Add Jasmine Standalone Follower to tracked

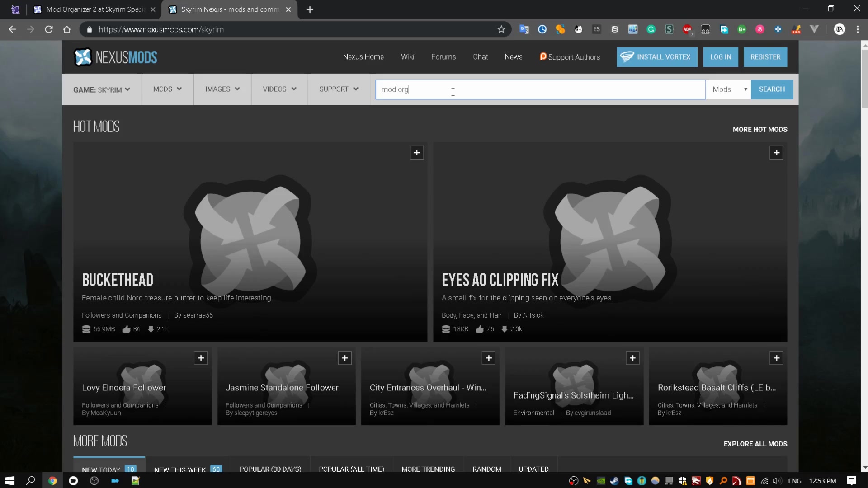tap(344, 358)
